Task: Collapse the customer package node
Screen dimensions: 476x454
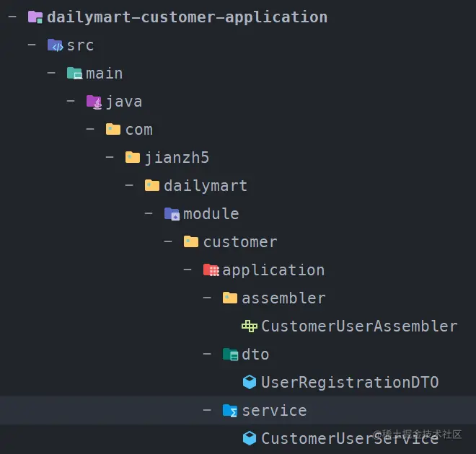Action: (168, 241)
